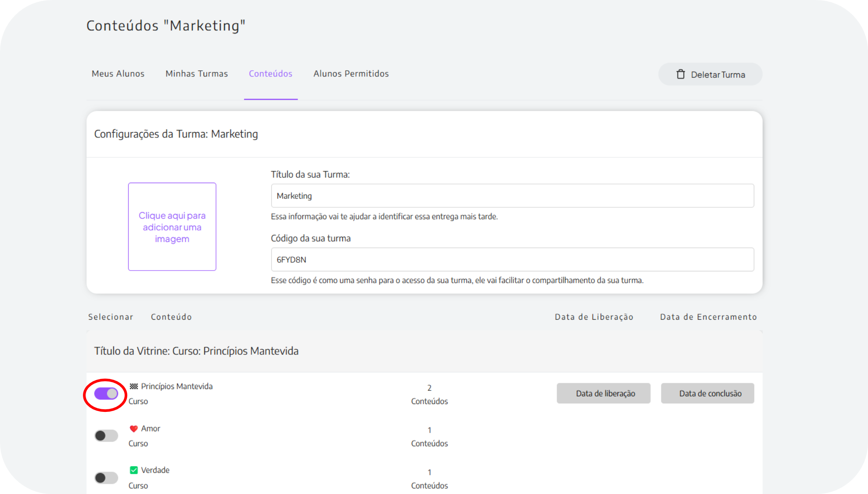Go to the Alunos Permitidos tab
The height and width of the screenshot is (494, 868).
(351, 74)
